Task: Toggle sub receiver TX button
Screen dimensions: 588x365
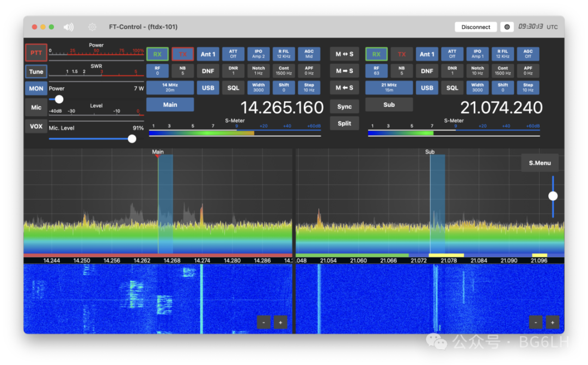Action: tap(402, 54)
